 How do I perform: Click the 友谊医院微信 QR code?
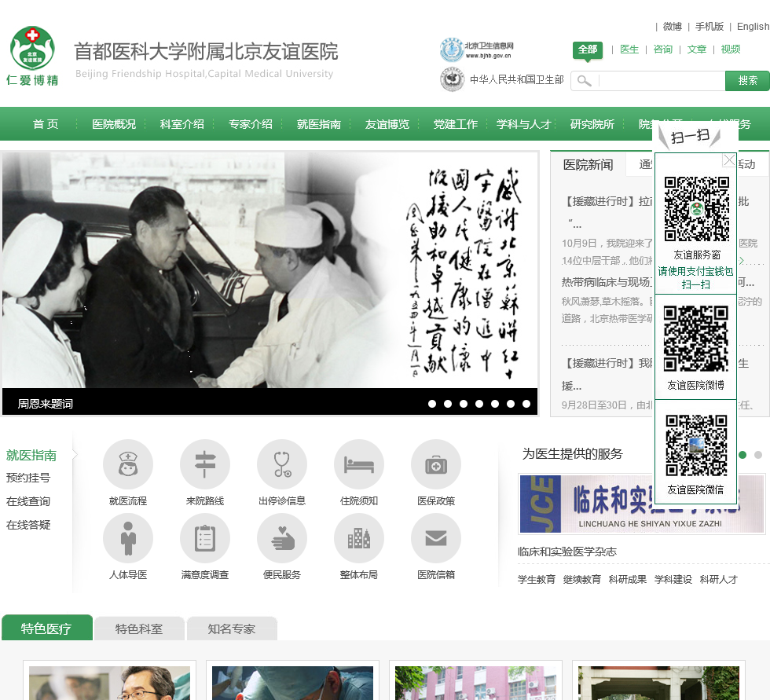(696, 445)
